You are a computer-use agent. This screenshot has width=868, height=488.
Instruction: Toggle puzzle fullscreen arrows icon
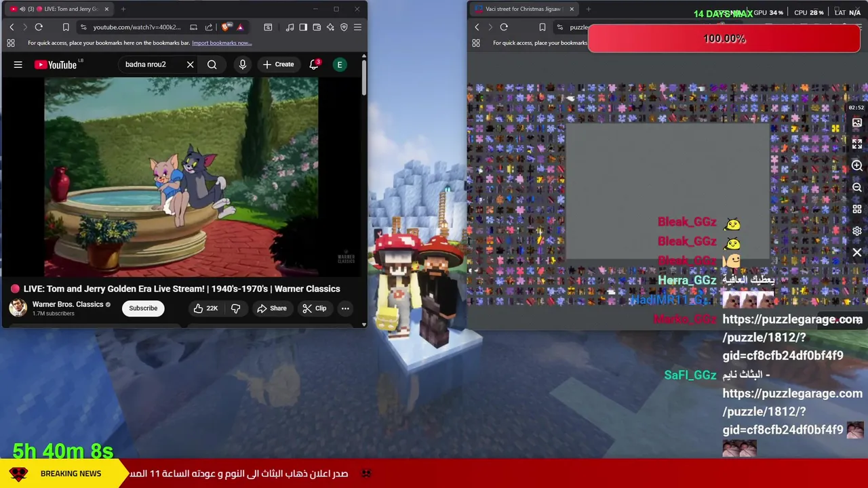coord(857,144)
